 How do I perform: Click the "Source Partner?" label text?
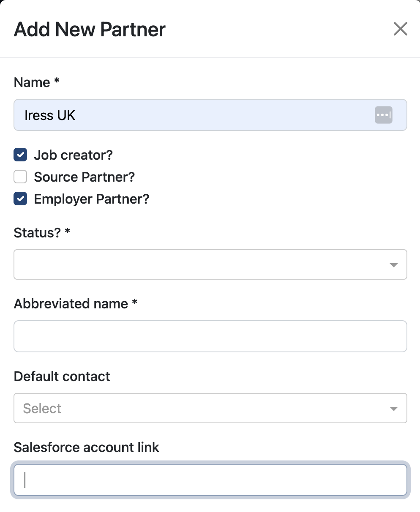84,177
